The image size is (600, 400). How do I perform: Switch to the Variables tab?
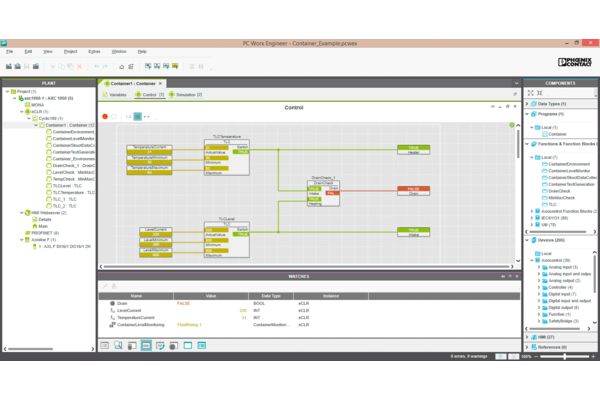click(x=115, y=95)
